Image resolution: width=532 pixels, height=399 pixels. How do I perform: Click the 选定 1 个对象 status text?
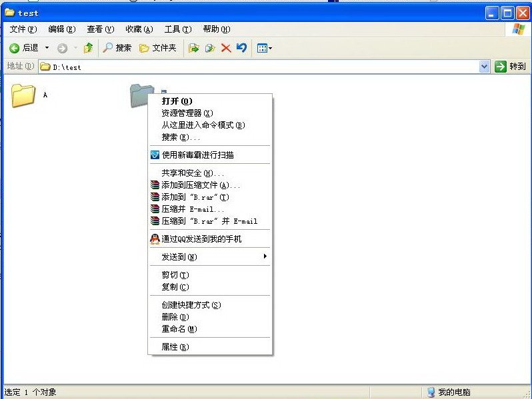click(30, 392)
